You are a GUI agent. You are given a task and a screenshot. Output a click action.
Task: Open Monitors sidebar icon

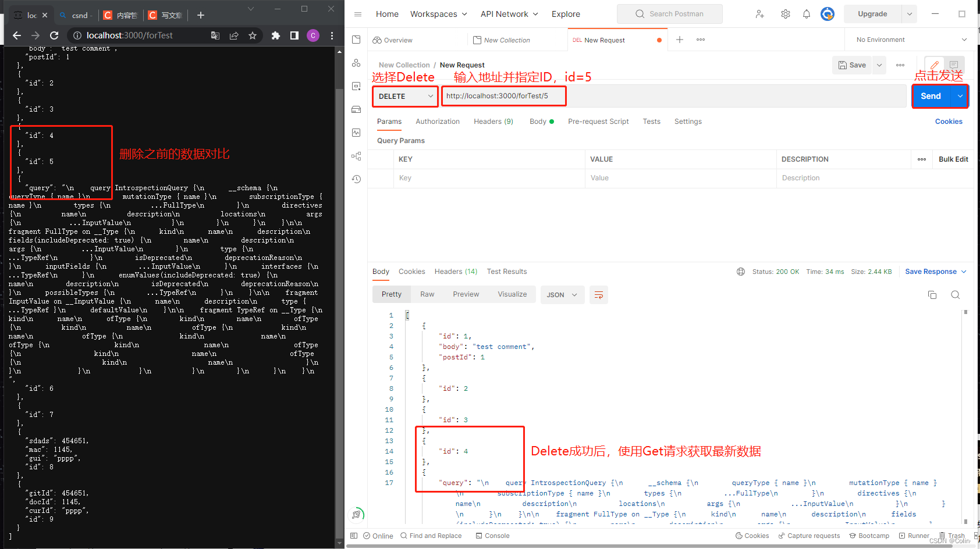356,133
